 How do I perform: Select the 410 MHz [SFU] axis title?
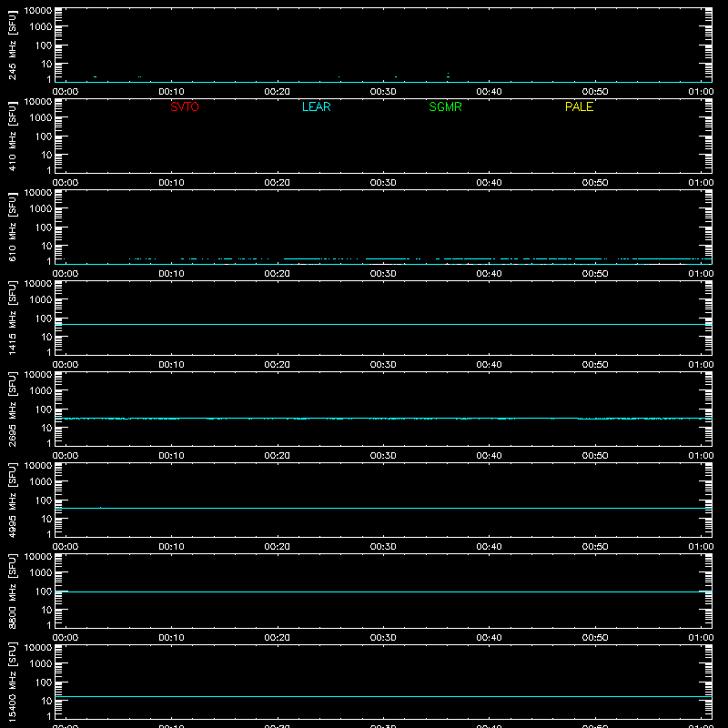12,136
